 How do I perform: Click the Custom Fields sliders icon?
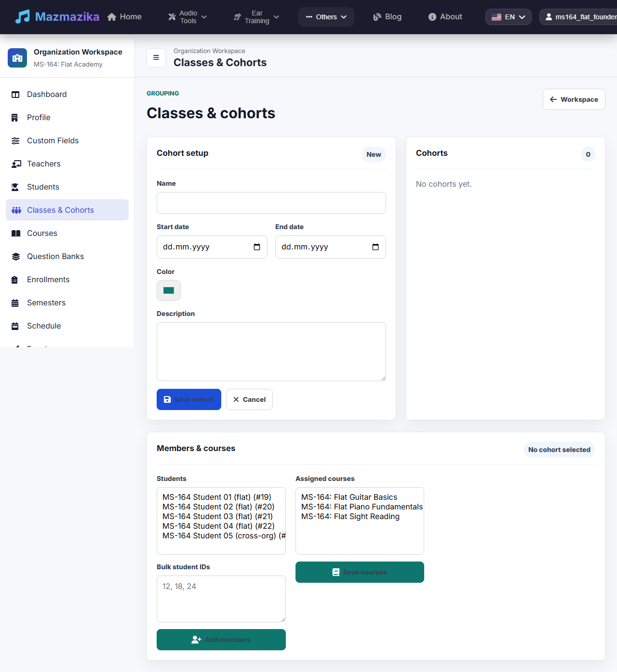(x=15, y=141)
